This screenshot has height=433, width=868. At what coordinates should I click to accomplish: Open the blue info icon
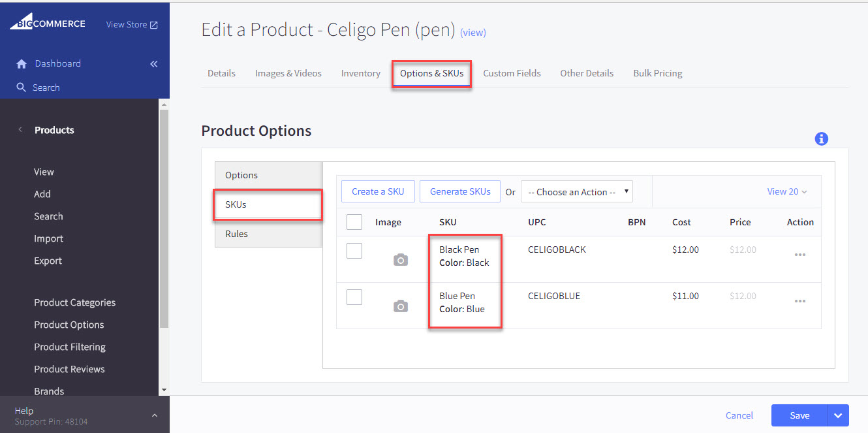click(x=822, y=138)
